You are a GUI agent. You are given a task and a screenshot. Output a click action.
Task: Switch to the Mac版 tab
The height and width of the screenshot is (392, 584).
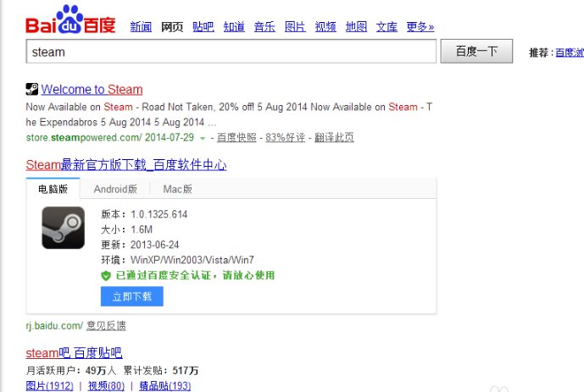(x=178, y=189)
